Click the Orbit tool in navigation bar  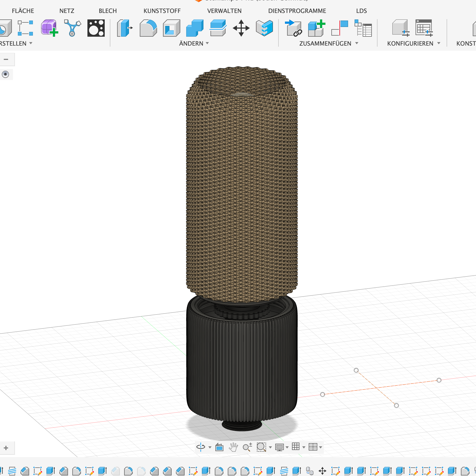[201, 447]
